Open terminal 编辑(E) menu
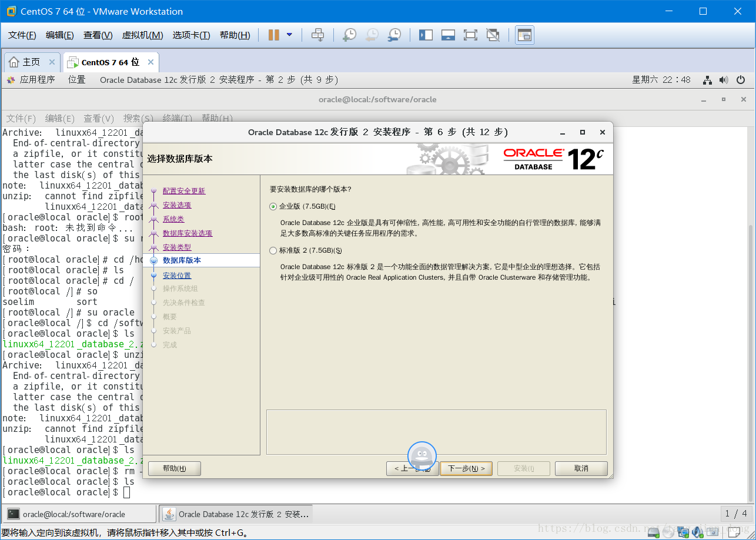Viewport: 756px width, 540px height. pos(59,118)
